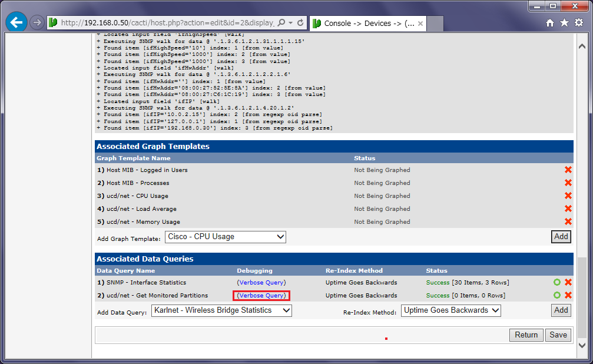Click the log line containing ifIP='127.0.0.1'
Image resolution: width=593 pixels, height=364 pixels.
pyautogui.click(x=209, y=121)
